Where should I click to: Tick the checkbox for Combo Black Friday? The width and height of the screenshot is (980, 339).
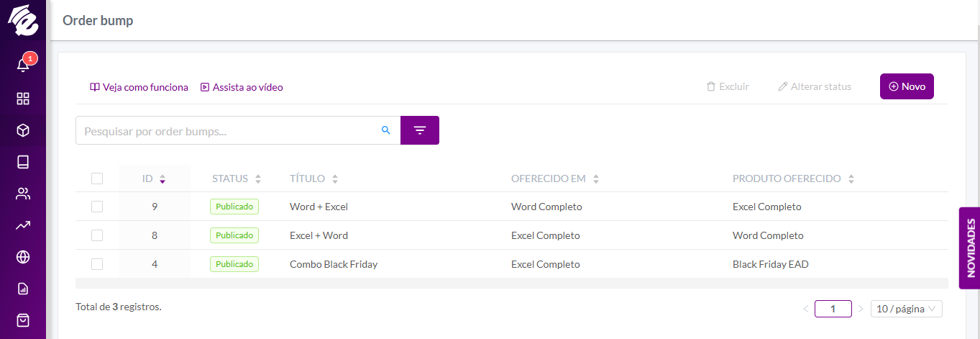coord(97,264)
